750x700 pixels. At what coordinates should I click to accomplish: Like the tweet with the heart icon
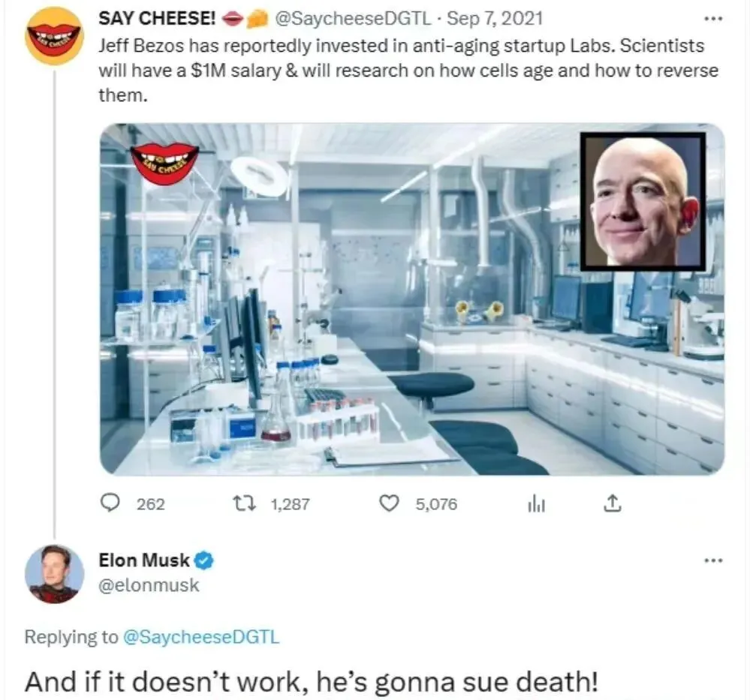(388, 504)
